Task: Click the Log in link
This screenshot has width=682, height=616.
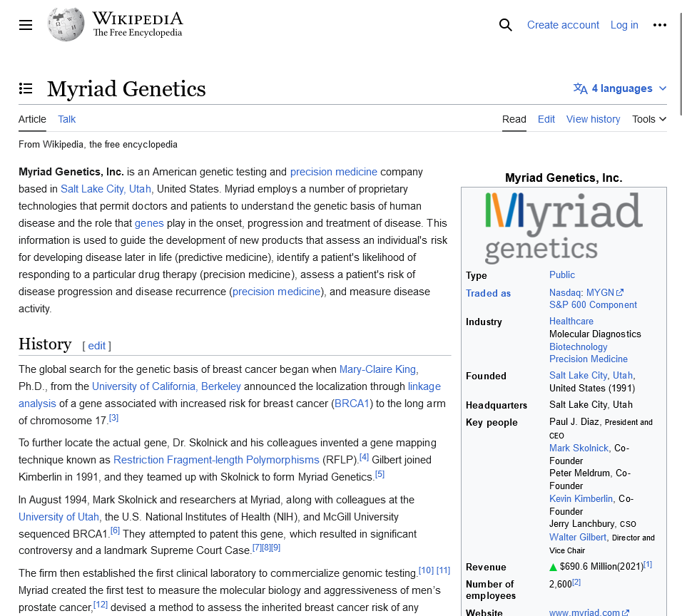Action: pyautogui.click(x=624, y=25)
